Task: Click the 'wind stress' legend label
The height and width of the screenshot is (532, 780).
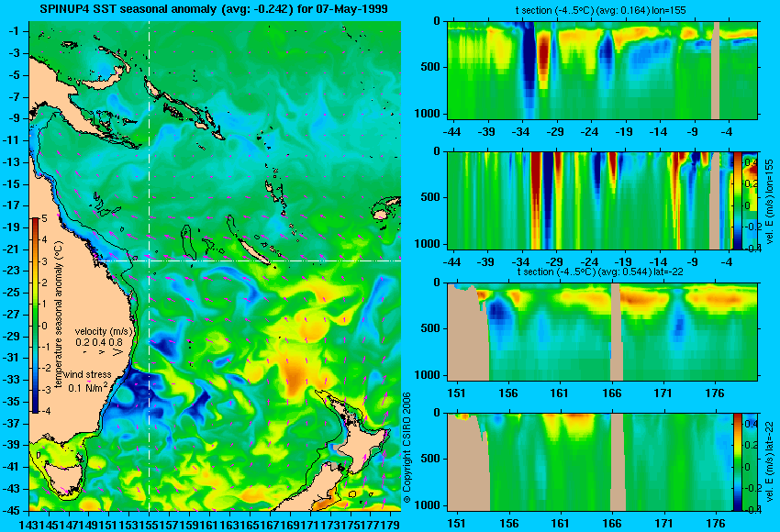Action: click(87, 374)
